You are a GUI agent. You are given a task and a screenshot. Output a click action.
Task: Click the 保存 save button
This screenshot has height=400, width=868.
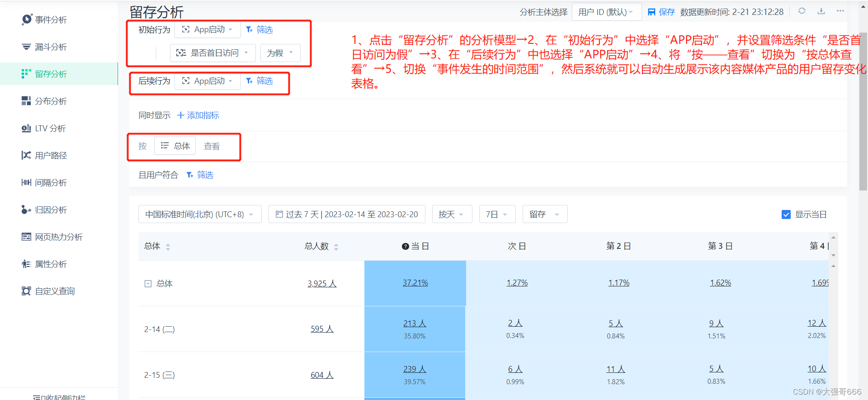661,12
